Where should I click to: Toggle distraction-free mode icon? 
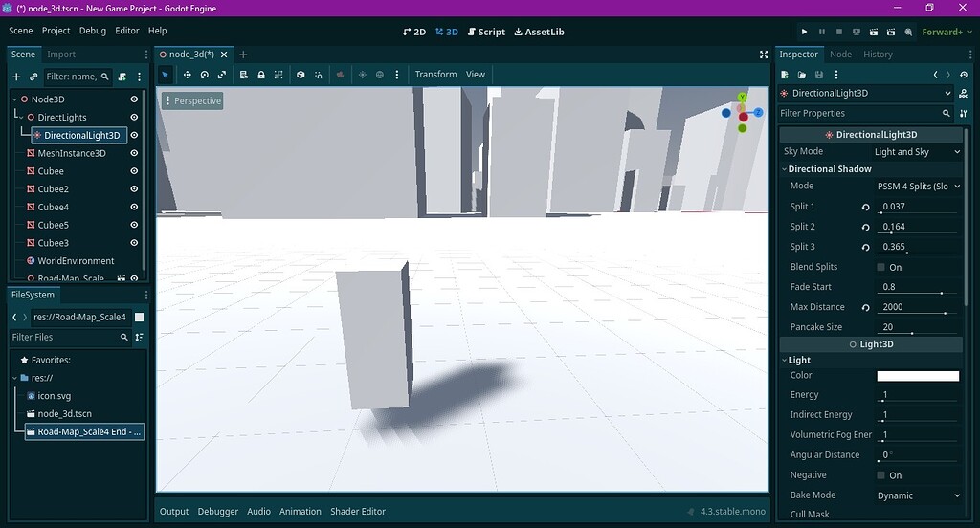764,55
